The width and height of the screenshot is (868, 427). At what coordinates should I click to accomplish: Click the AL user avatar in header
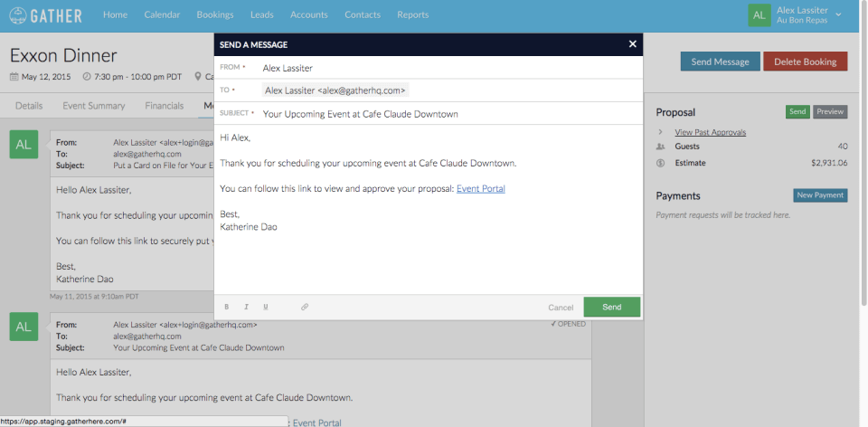click(x=759, y=15)
